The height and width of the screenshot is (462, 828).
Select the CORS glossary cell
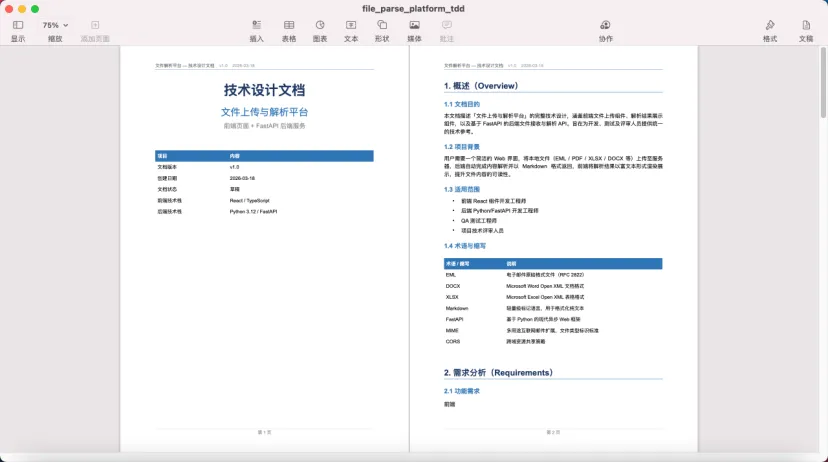pos(453,342)
